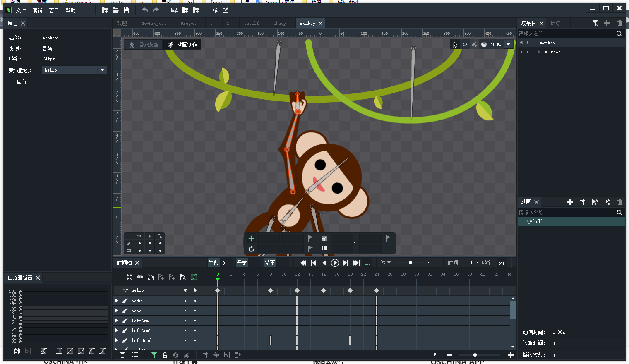Click the auto-key flag A icon in timeline
Image resolution: width=629 pixels, height=364 pixels.
[183, 277]
